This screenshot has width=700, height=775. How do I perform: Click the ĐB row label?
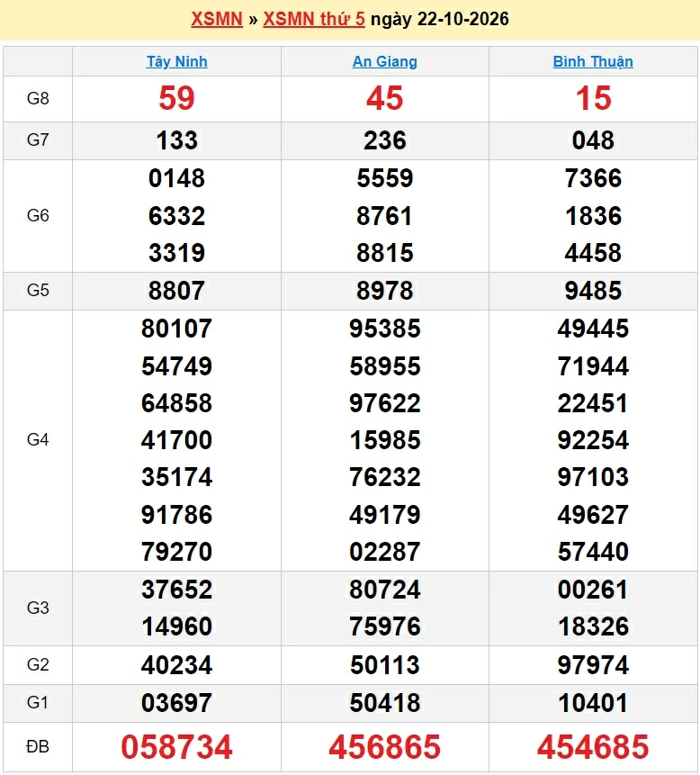(38, 746)
